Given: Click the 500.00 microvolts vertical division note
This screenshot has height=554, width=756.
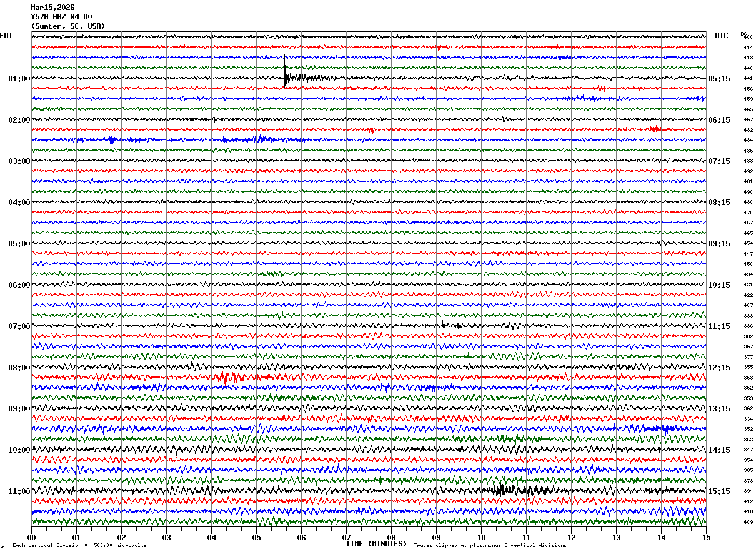Looking at the screenshot, I should (80, 545).
